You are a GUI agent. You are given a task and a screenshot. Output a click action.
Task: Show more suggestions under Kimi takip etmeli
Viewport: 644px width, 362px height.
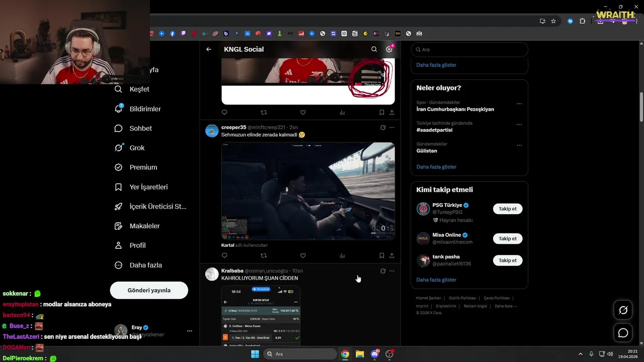(436, 280)
